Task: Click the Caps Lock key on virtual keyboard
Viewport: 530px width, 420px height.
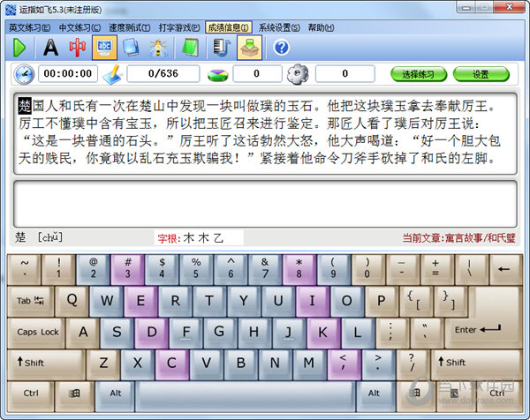Action: (x=36, y=333)
